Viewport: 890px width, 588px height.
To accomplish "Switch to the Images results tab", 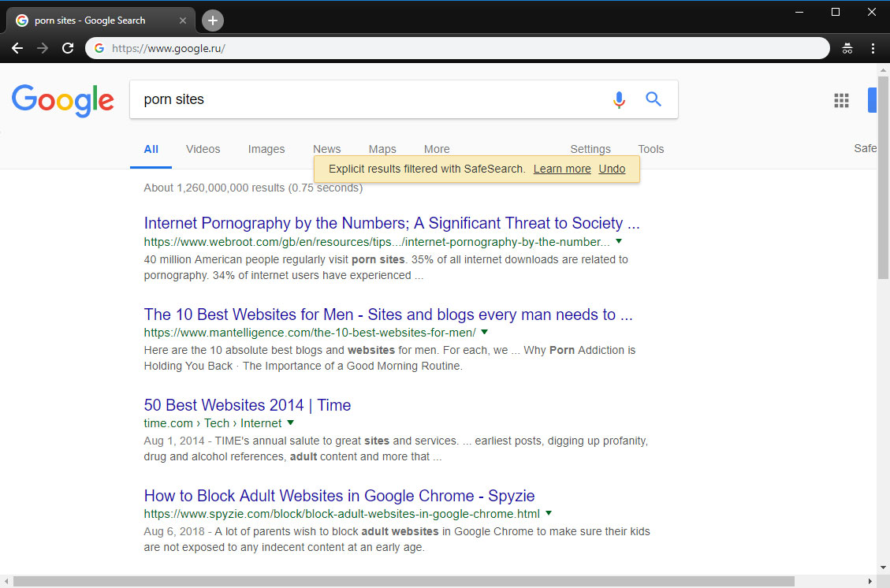I will (266, 149).
